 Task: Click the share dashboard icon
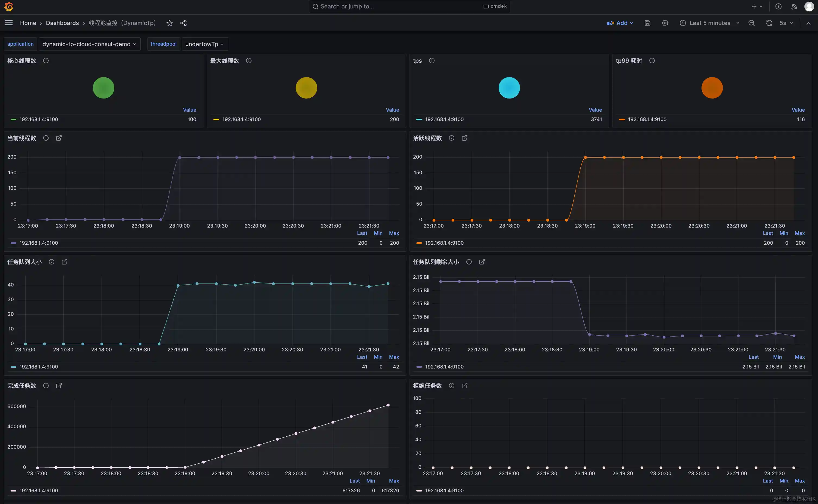[x=183, y=23]
